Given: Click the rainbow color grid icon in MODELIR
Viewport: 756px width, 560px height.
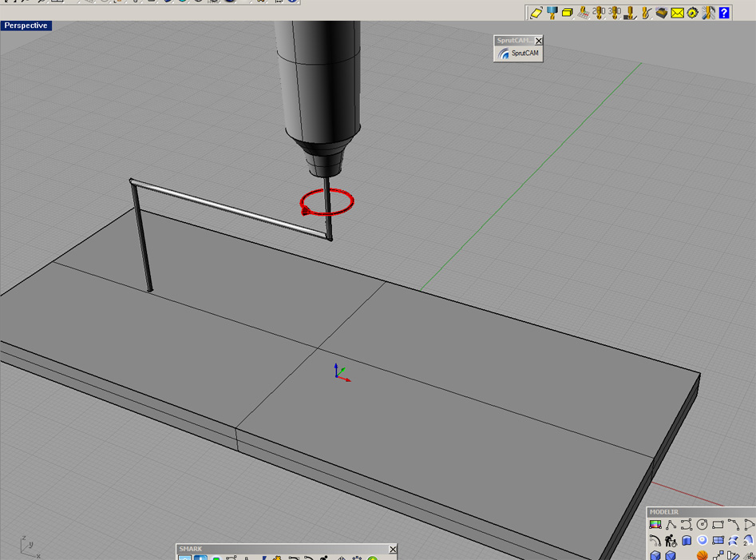Looking at the screenshot, I should point(655,525).
